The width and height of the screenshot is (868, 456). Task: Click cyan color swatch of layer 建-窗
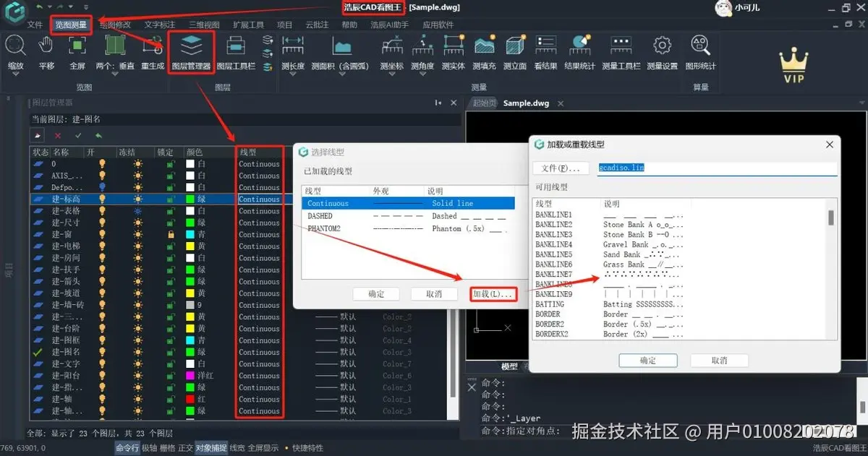[190, 234]
